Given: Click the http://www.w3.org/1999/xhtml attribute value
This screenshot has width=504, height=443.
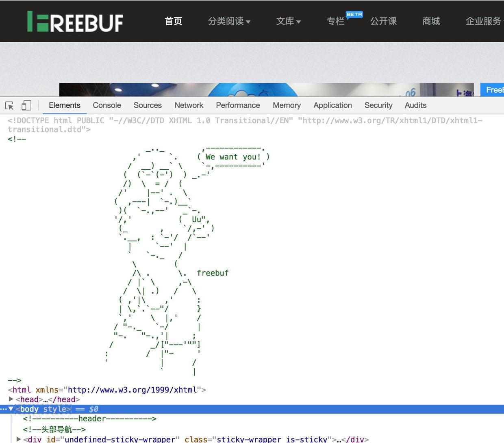Looking at the screenshot, I should pos(132,390).
